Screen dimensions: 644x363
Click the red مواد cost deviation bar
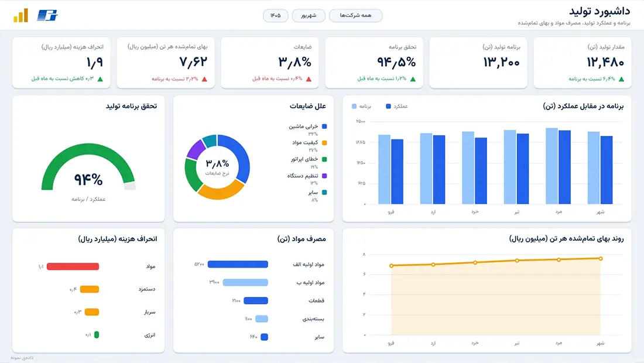pos(73,266)
